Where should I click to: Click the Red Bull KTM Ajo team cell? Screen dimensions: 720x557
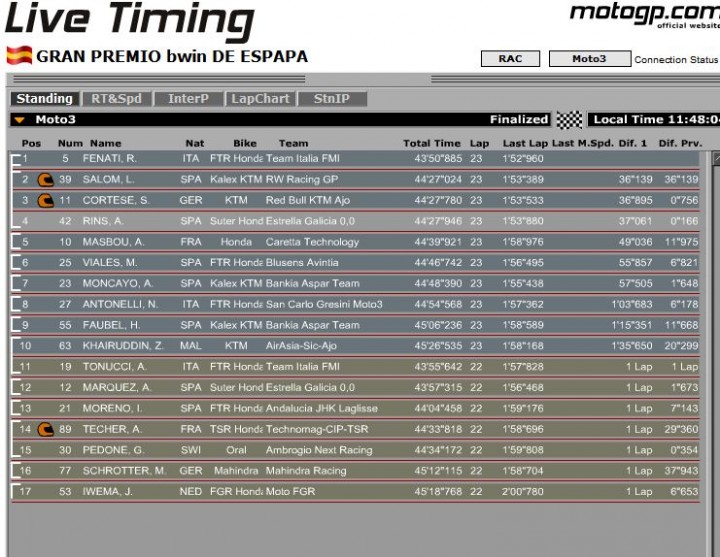(x=308, y=200)
